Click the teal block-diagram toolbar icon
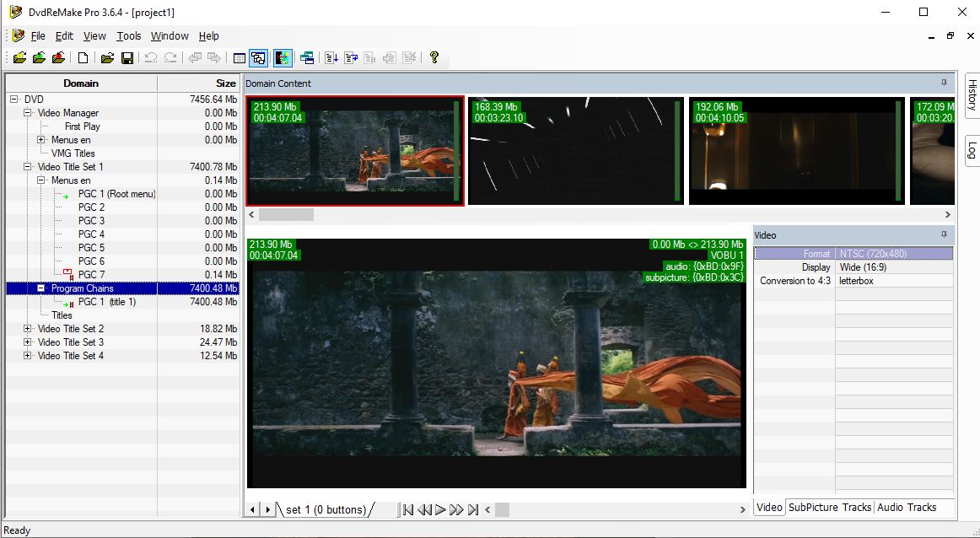Image resolution: width=980 pixels, height=538 pixels. [307, 58]
